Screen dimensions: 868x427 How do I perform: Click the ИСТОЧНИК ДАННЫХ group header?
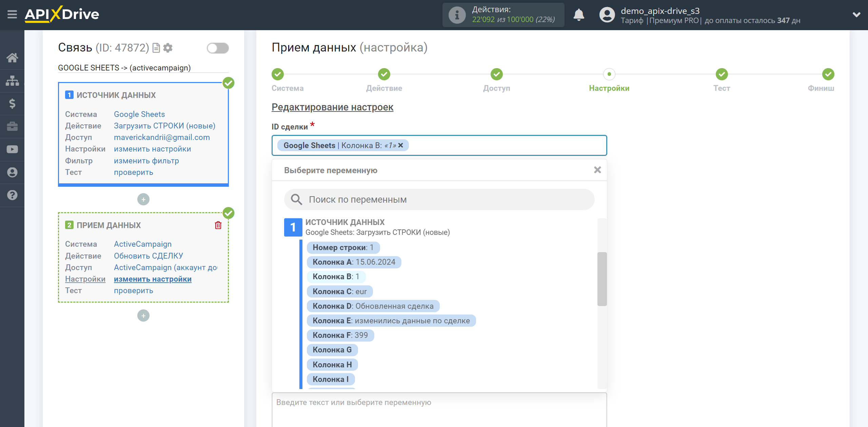345,222
